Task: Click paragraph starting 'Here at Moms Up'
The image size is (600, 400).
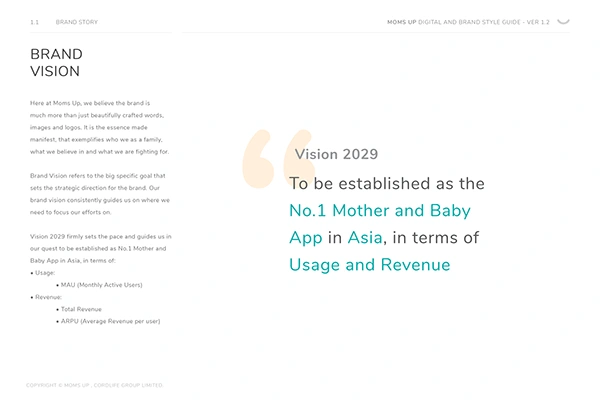Action: (99, 127)
